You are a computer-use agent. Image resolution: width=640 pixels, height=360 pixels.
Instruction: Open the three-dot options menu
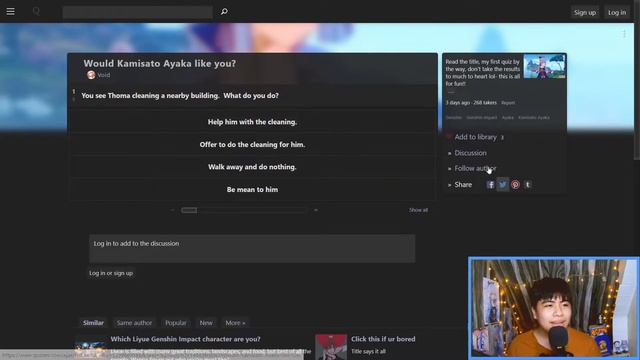pos(624,34)
